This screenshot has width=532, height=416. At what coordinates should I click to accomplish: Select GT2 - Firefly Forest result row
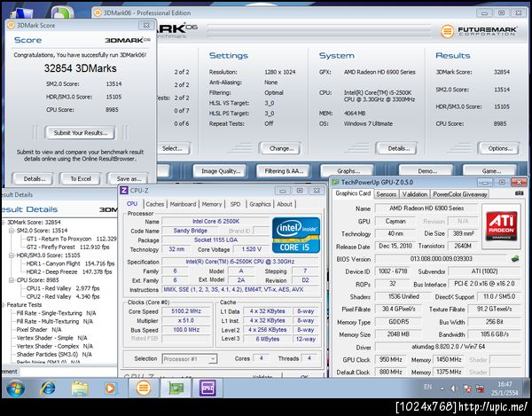(x=68, y=247)
